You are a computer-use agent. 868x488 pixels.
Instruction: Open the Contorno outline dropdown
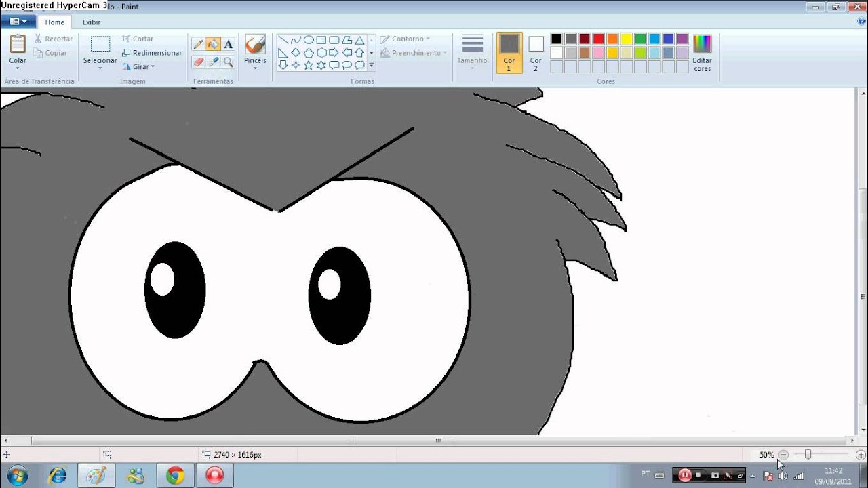405,39
